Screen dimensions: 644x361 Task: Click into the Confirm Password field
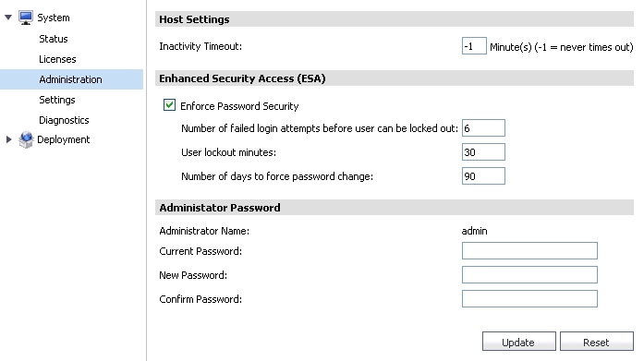[x=529, y=298]
